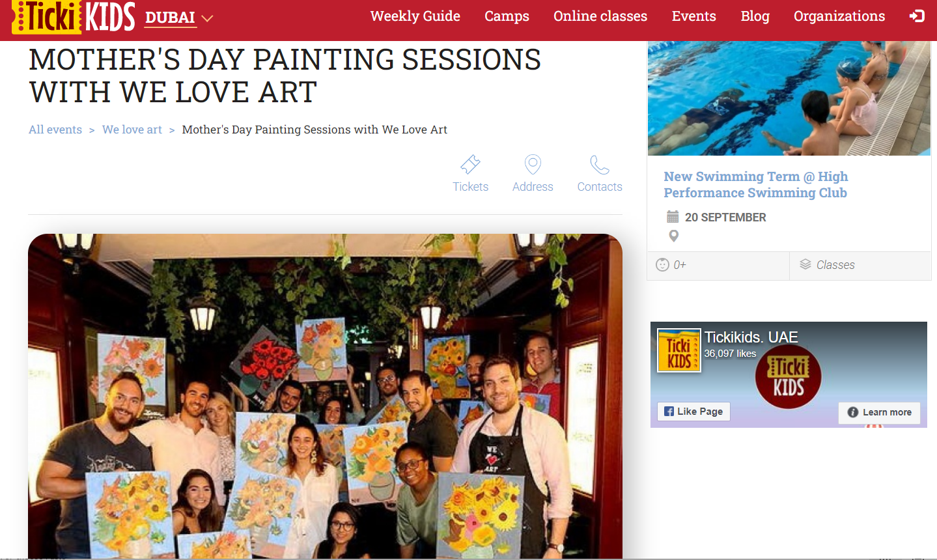Open the swimming pool event thumbnail
The image size is (937, 560).
(x=789, y=98)
